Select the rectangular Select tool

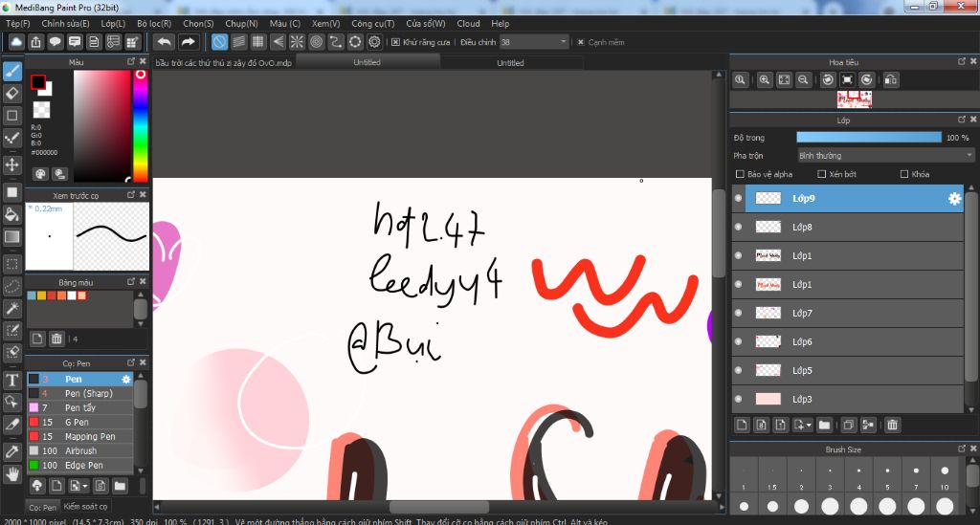(11, 264)
